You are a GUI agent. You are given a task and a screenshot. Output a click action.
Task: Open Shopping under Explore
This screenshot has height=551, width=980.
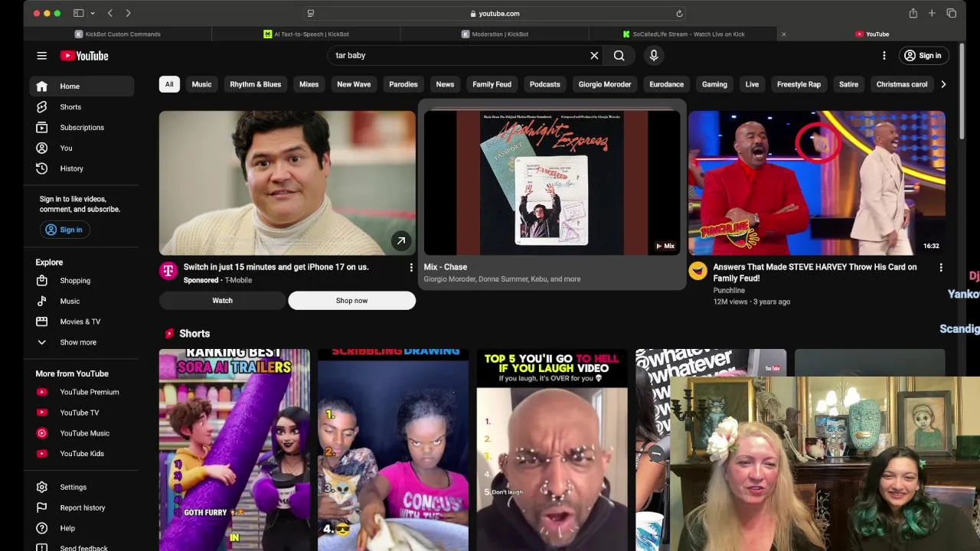pyautogui.click(x=83, y=281)
